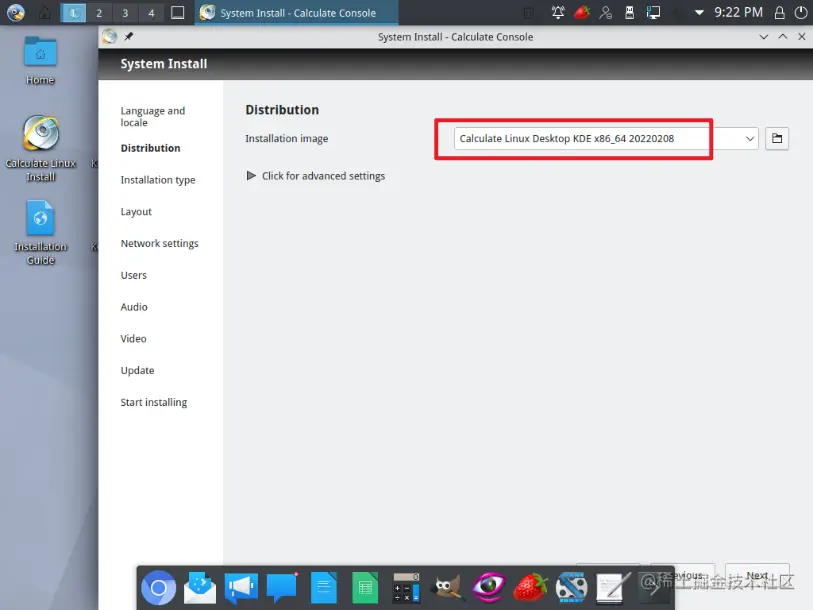The width and height of the screenshot is (813, 610).
Task: Open the megaphone chat app in dock
Action: click(241, 588)
